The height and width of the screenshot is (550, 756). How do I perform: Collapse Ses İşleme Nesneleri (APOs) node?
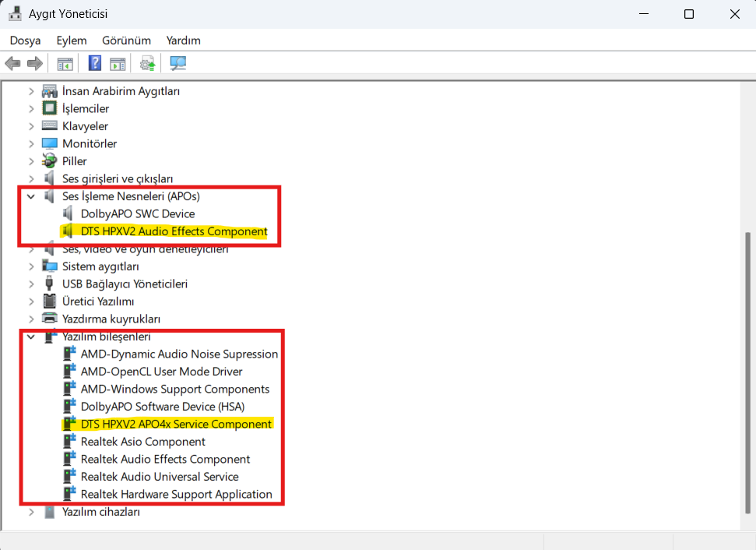[31, 196]
